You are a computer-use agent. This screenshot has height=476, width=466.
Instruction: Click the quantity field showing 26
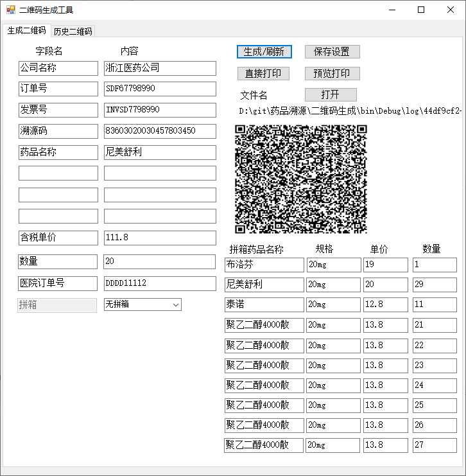coord(435,425)
